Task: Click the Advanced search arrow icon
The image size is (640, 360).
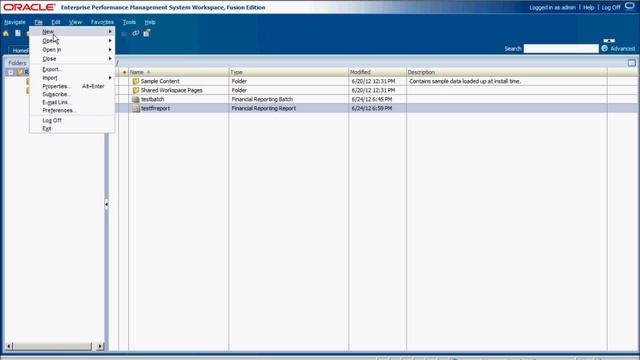Action: pyautogui.click(x=604, y=49)
